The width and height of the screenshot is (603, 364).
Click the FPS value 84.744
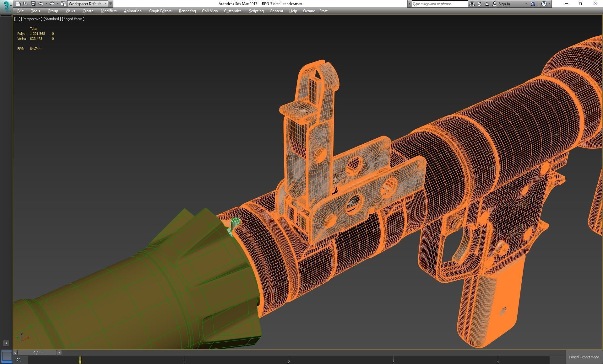(x=35, y=49)
